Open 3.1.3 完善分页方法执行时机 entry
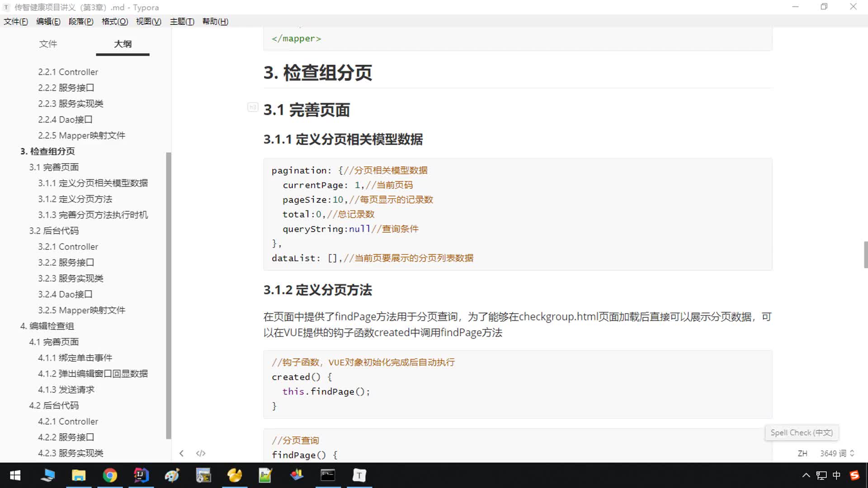Viewport: 868px width, 488px height. [x=93, y=215]
